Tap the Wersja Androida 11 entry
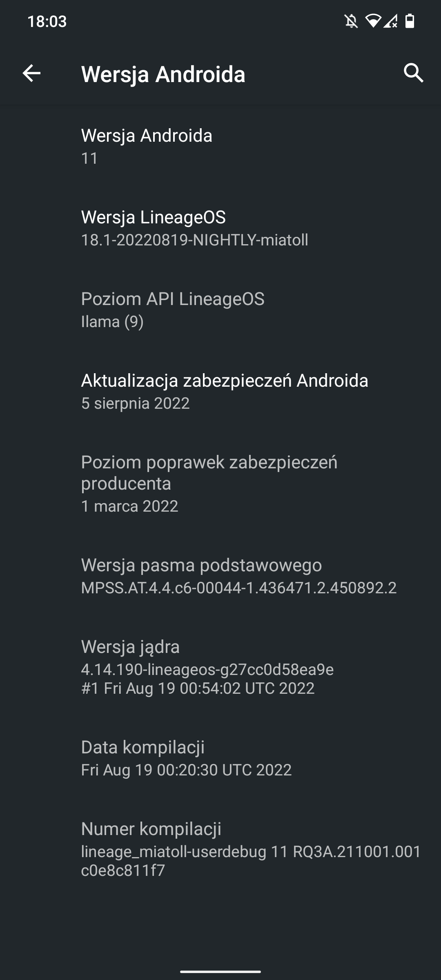The width and height of the screenshot is (441, 980). click(x=220, y=146)
